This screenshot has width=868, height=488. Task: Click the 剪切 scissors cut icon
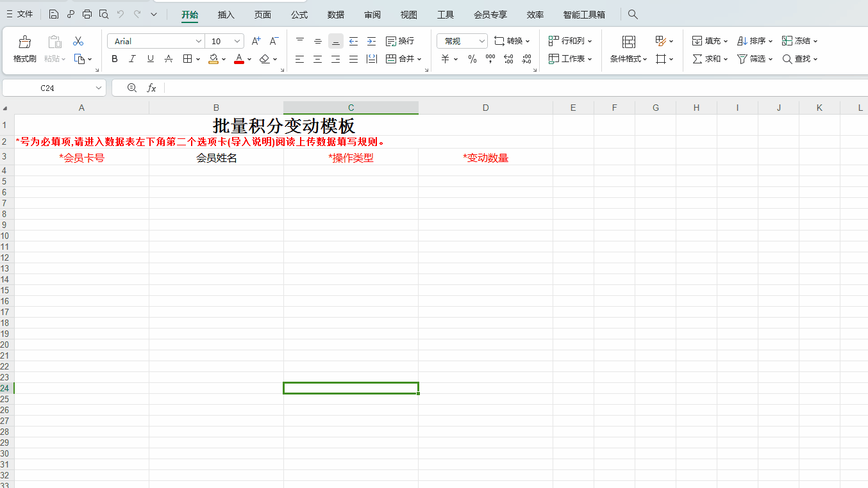click(x=78, y=40)
